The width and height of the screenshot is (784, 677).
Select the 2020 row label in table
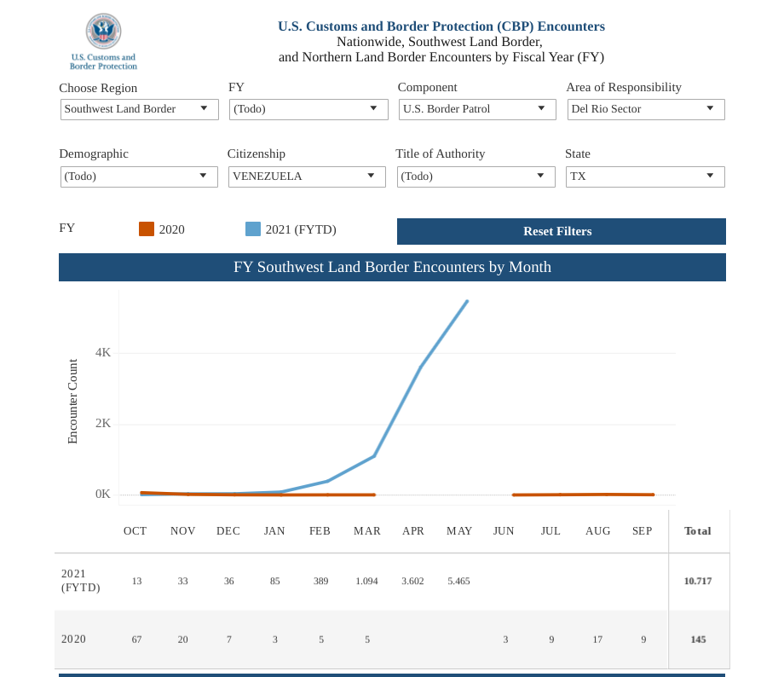[x=73, y=639]
